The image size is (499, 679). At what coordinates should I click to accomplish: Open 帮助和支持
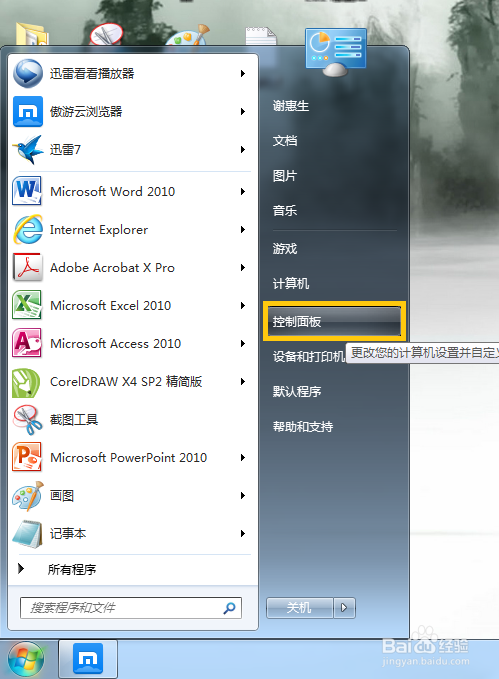[x=303, y=427]
